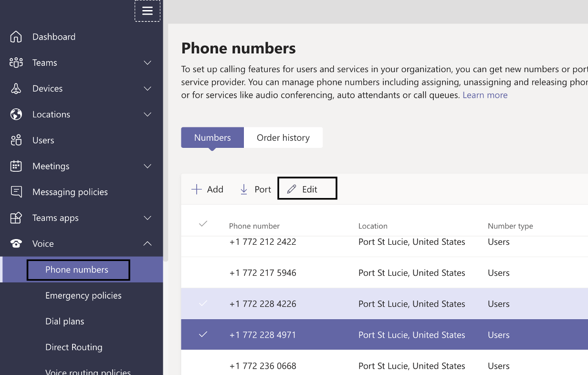Expand the Teams apps section
The width and height of the screenshot is (588, 375).
tap(147, 218)
